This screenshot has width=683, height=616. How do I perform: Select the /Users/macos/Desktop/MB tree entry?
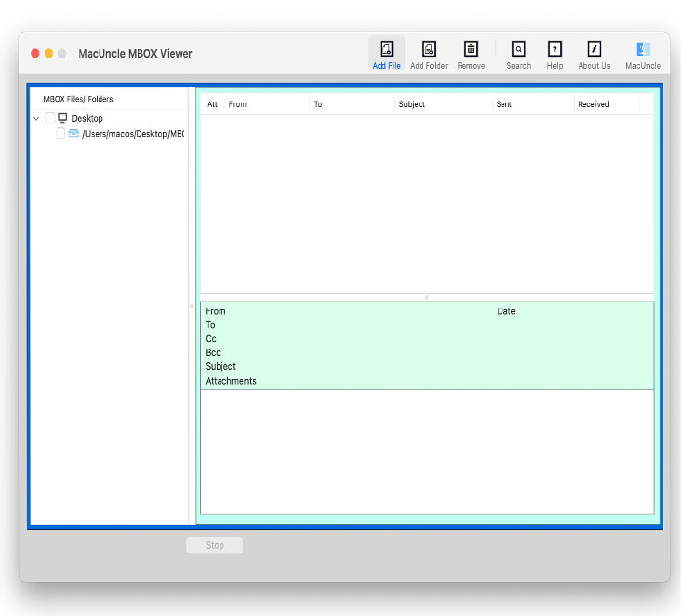click(x=134, y=134)
